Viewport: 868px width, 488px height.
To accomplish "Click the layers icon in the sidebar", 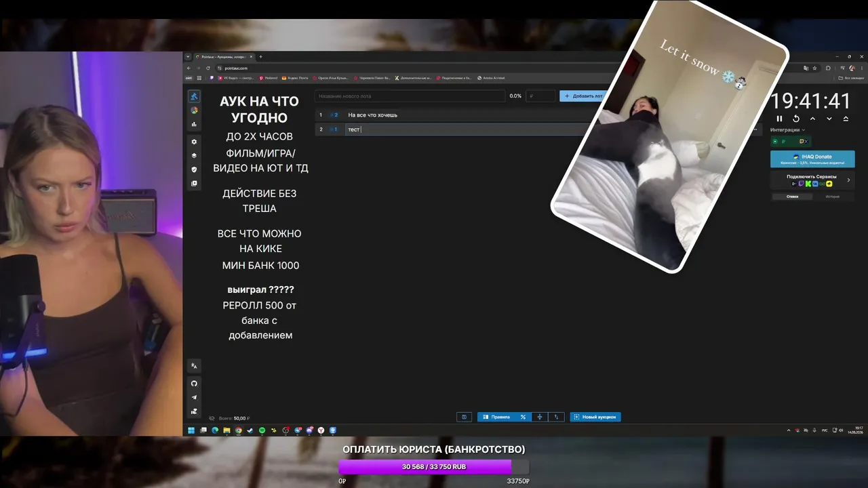I will click(194, 156).
